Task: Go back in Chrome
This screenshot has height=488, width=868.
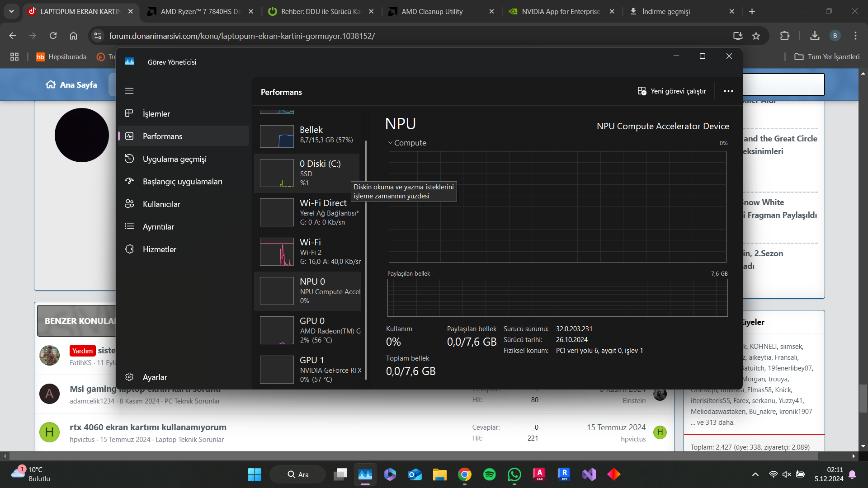Action: point(13,36)
